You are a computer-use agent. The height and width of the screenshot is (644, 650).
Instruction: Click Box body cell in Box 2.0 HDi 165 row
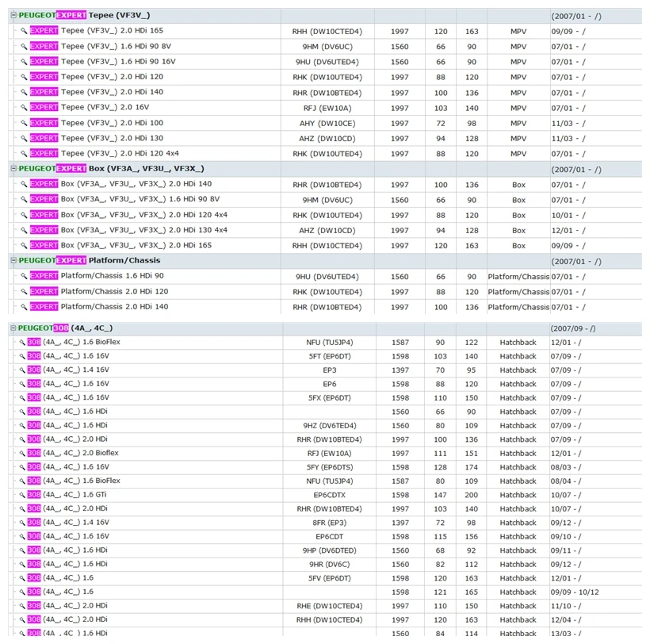click(x=518, y=246)
